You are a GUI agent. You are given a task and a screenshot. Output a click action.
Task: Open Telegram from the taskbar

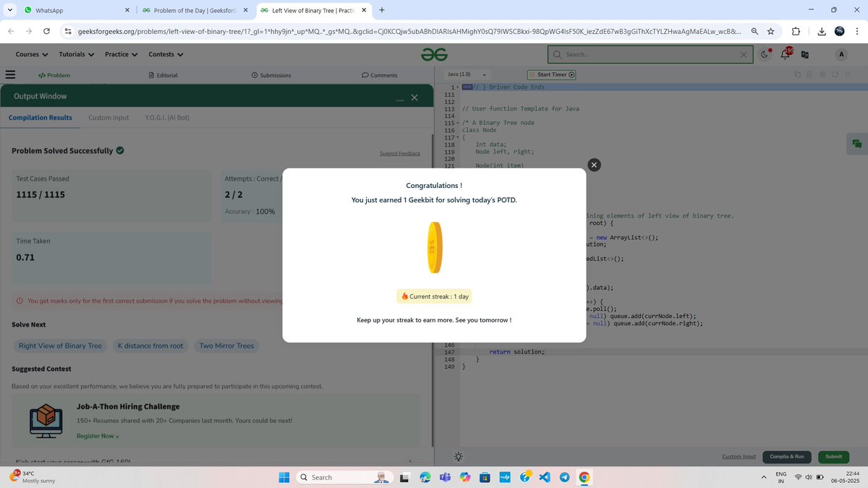564,477
